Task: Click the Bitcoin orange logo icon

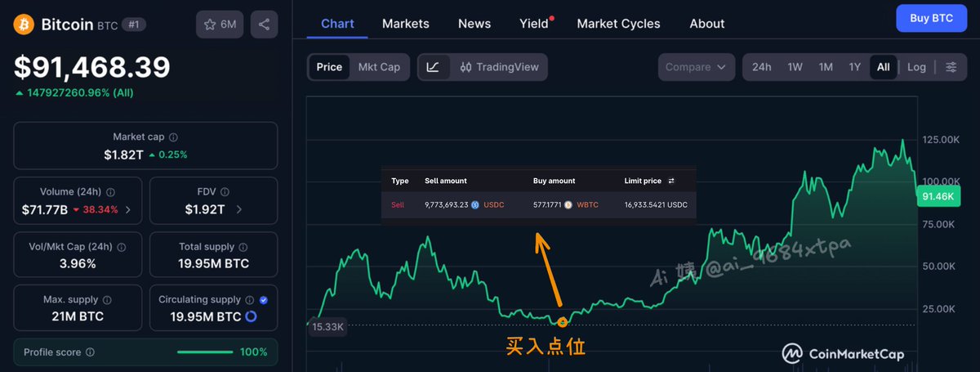Action: [x=24, y=25]
